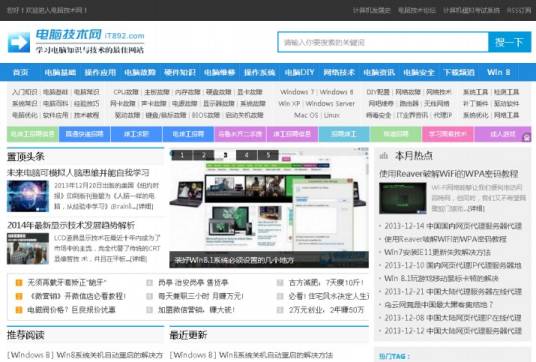Click the Windows 7 sub-category link

pos(297,92)
